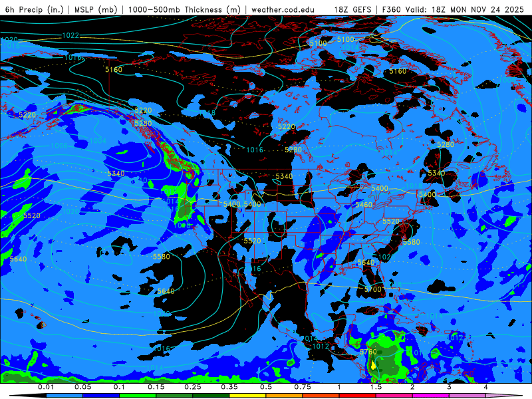
Task: Click the 0.35 colorbar tick label
Action: coord(229,387)
